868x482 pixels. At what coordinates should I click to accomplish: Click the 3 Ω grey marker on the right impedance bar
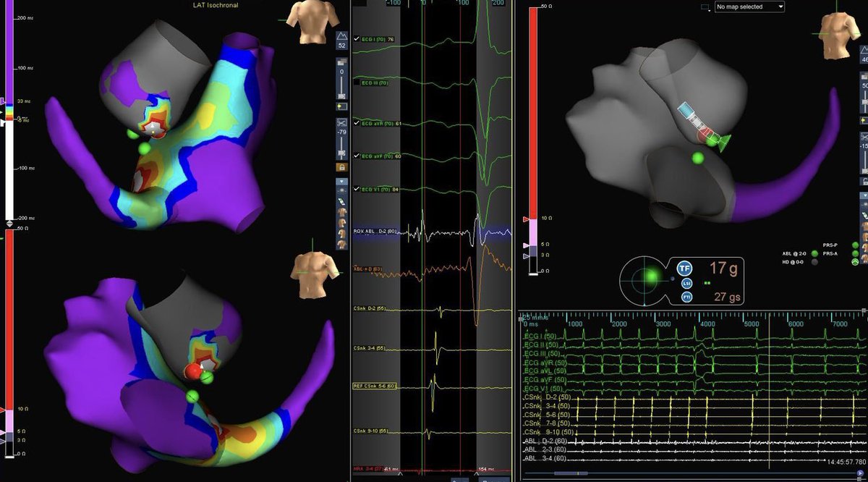tap(526, 256)
